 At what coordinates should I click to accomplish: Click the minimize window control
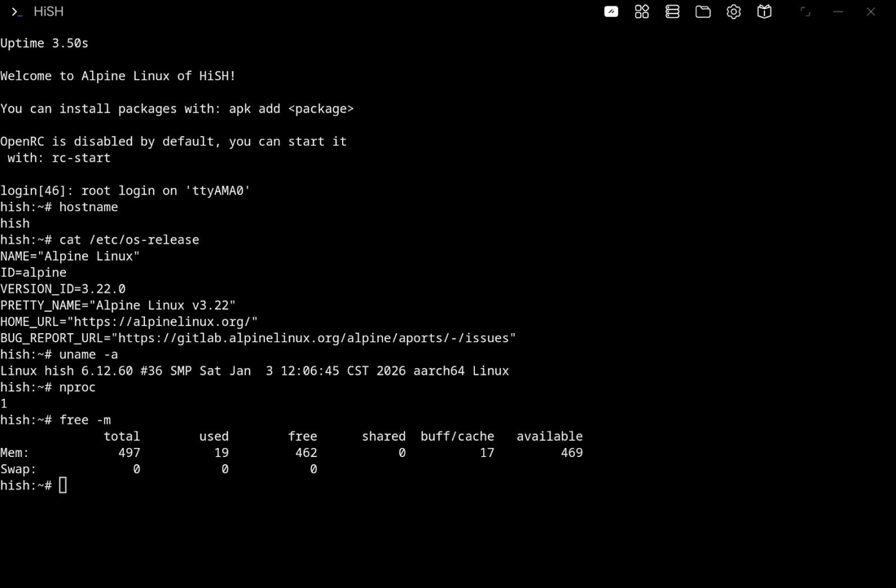(837, 11)
